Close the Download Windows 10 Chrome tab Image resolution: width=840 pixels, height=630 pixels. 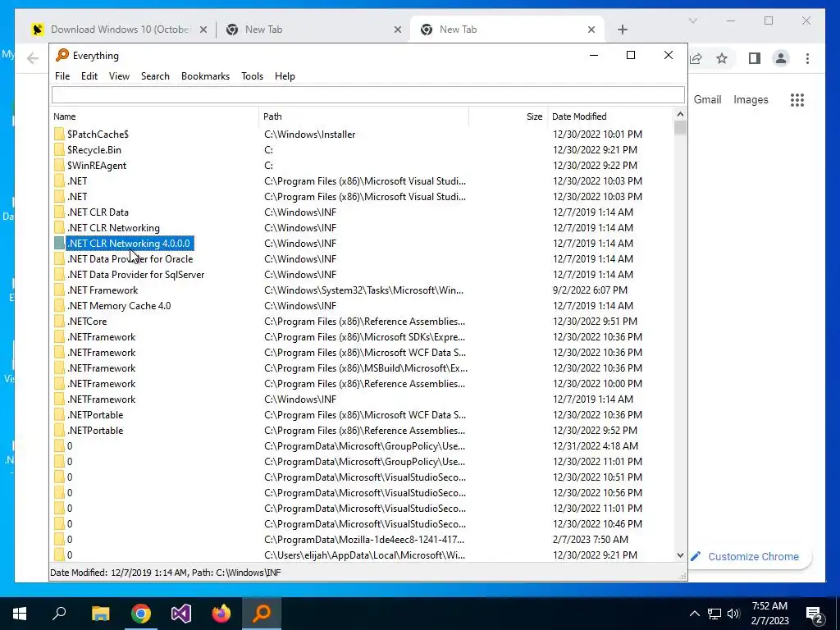coord(203,30)
